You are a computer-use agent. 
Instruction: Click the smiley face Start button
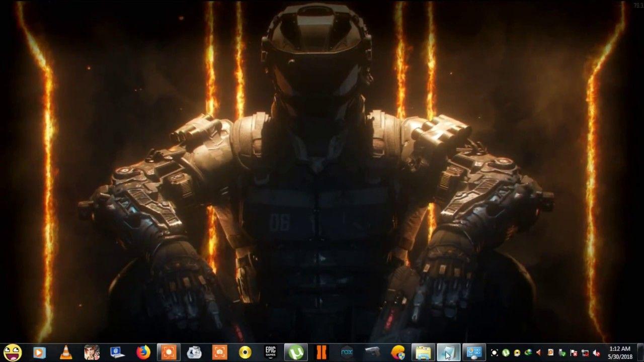[x=13, y=352]
